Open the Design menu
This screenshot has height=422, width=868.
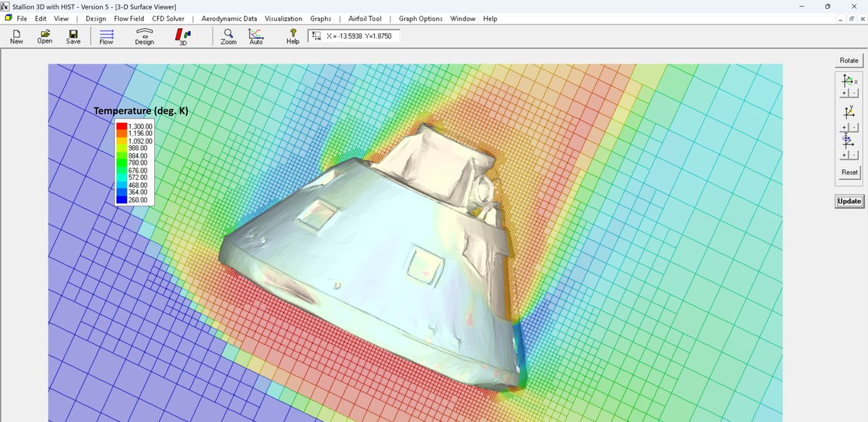click(95, 19)
